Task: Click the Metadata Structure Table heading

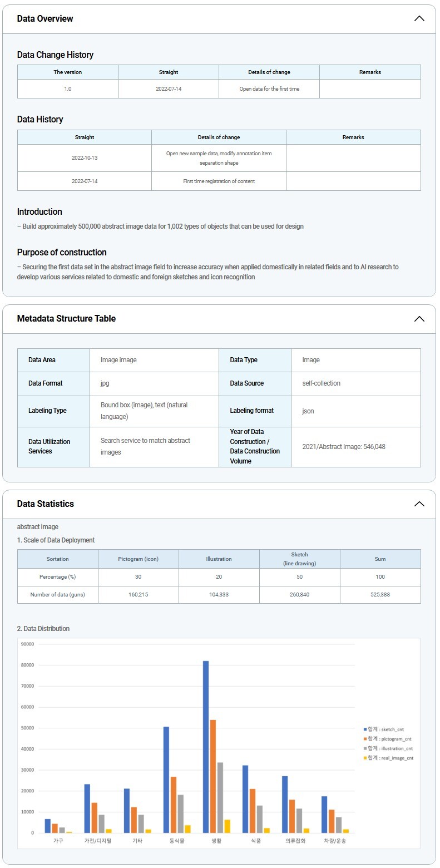Action: 66,319
